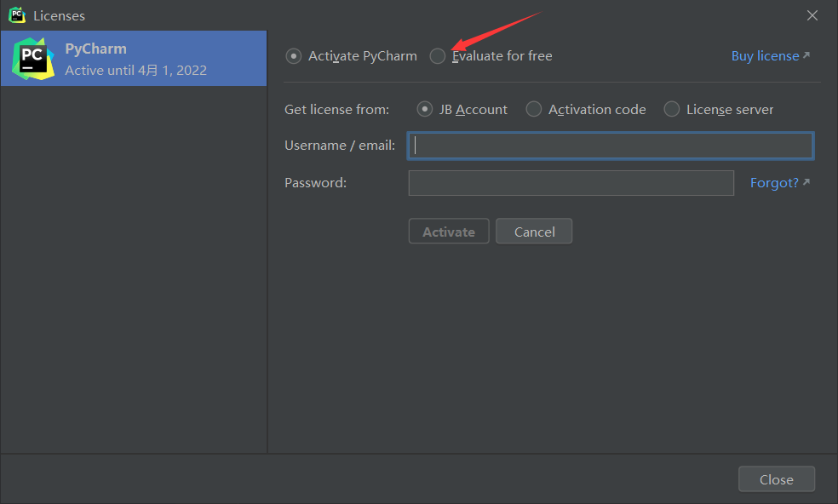838x504 pixels.
Task: Select the 'Active until 4月 1, 2022' list entry
Action: point(136,71)
